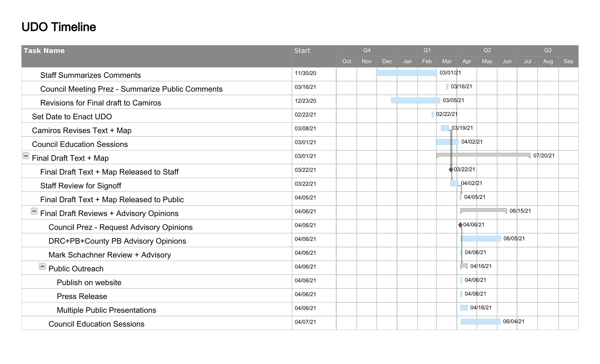Image resolution: width=600 pixels, height=364 pixels.
Task: Click Staff Review for Signoff task name
Action: pyautogui.click(x=81, y=186)
